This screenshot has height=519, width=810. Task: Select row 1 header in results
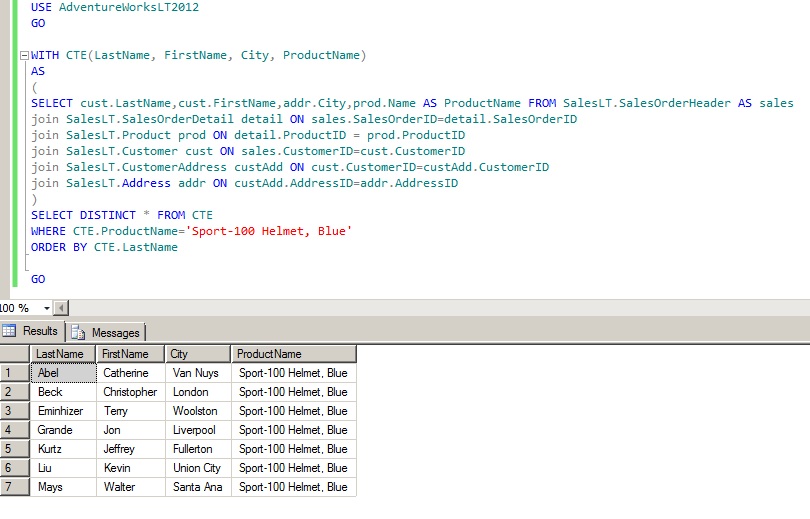click(14, 373)
